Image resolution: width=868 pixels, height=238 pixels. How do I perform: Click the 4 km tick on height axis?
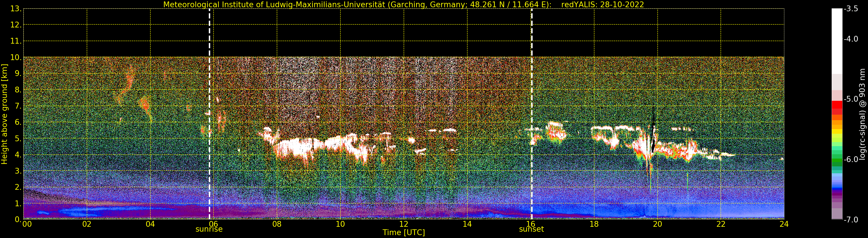click(x=18, y=155)
